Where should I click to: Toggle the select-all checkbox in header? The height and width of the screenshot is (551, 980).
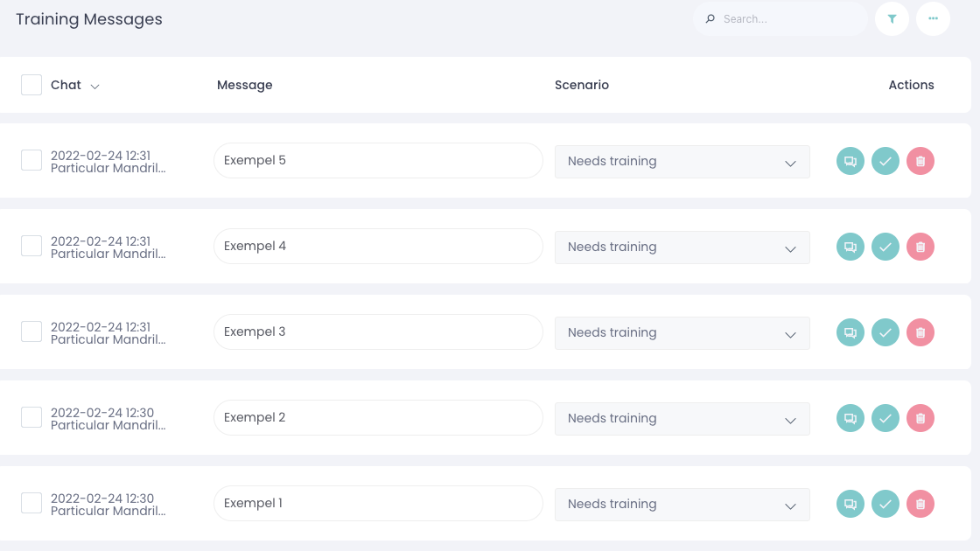[x=31, y=85]
